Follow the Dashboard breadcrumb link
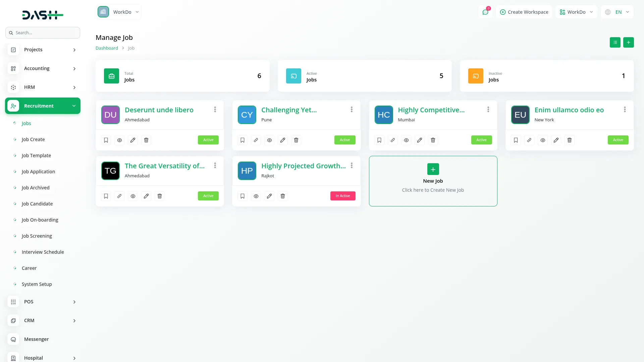 (107, 48)
